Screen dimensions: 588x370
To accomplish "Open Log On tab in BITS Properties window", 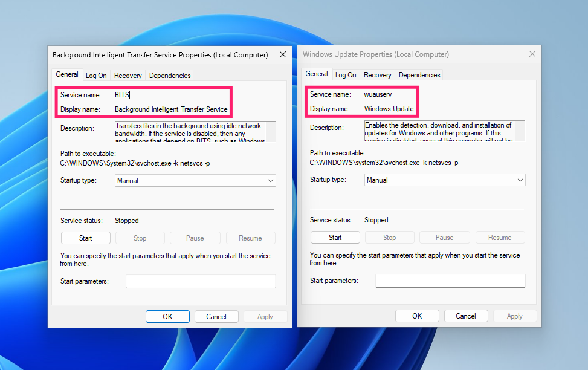I will (x=96, y=76).
